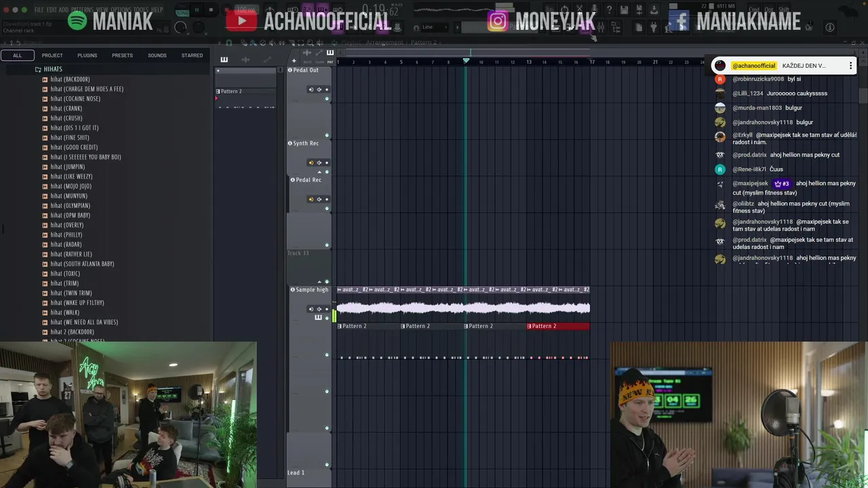Select the audio waveform icon in picker panel

(245, 59)
